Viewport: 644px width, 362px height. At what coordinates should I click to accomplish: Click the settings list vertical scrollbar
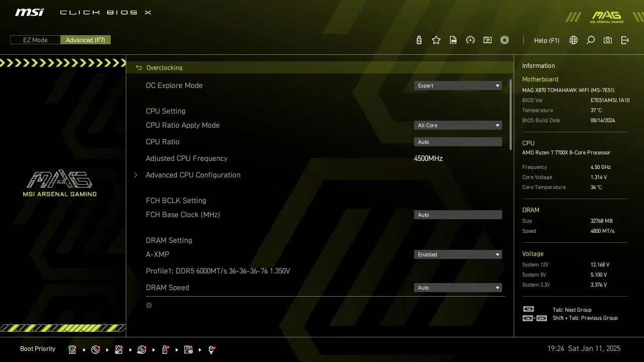[511, 115]
